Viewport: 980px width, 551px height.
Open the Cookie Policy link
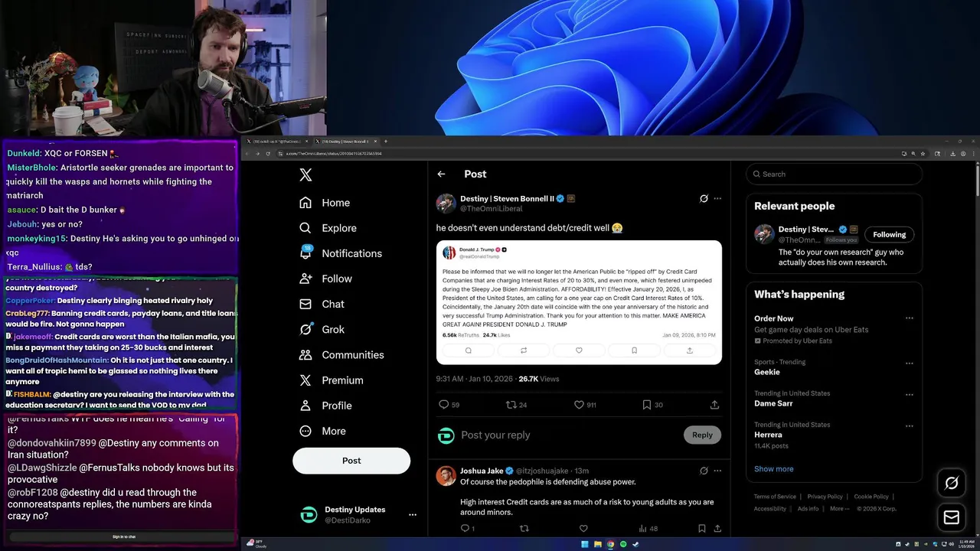pos(871,497)
